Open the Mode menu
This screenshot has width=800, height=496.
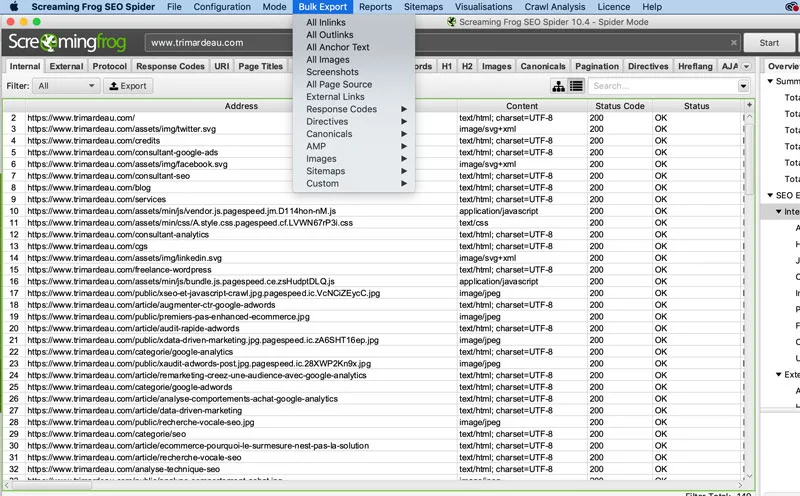tap(274, 7)
